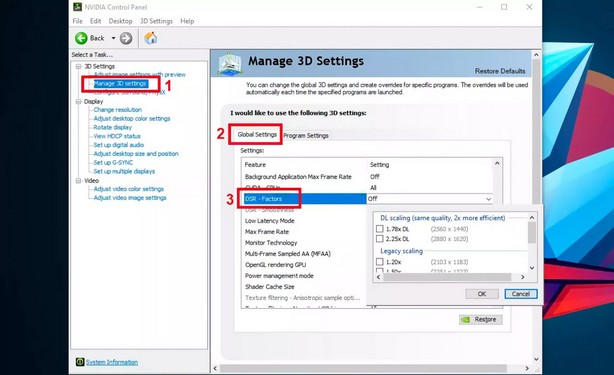Click DSR popup horizontal scroll right arrow
614x375 pixels.
tap(523, 277)
